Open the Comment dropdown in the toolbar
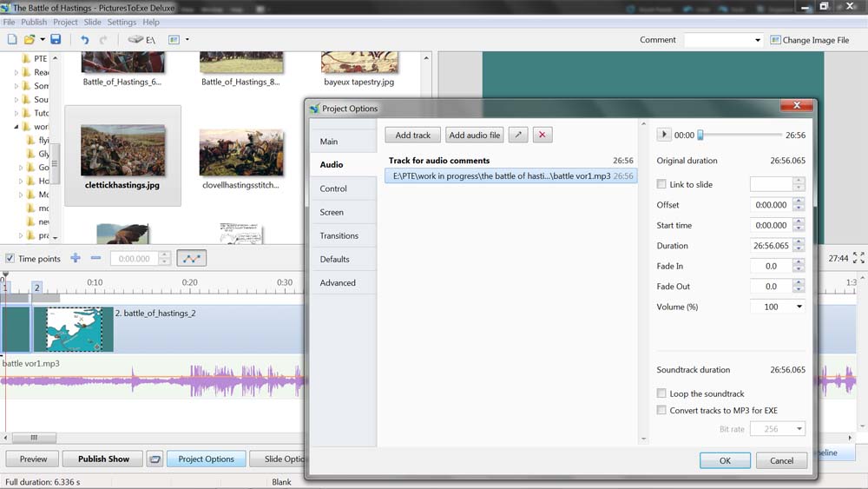Image resolution: width=868 pixels, height=489 pixels. pos(757,40)
